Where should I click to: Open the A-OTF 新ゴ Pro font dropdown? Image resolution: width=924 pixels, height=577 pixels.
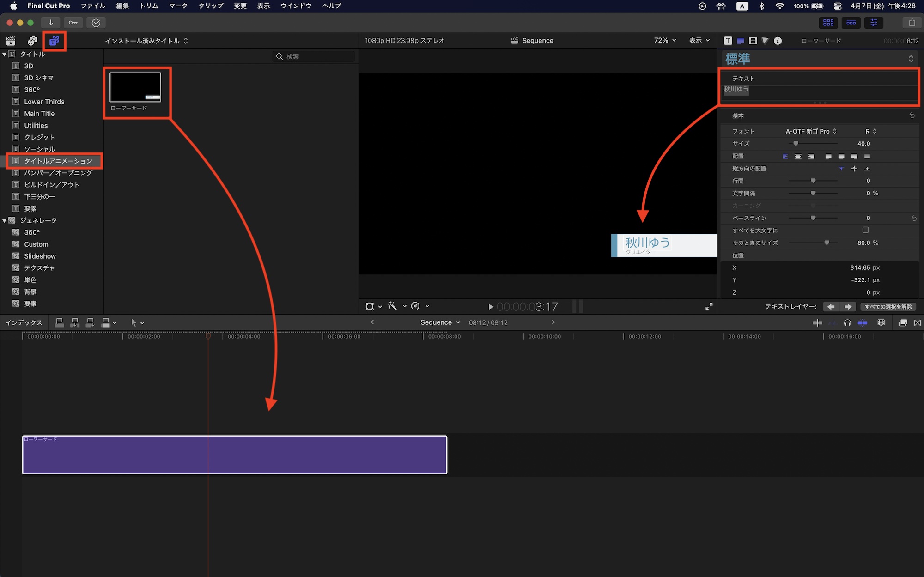[810, 131]
